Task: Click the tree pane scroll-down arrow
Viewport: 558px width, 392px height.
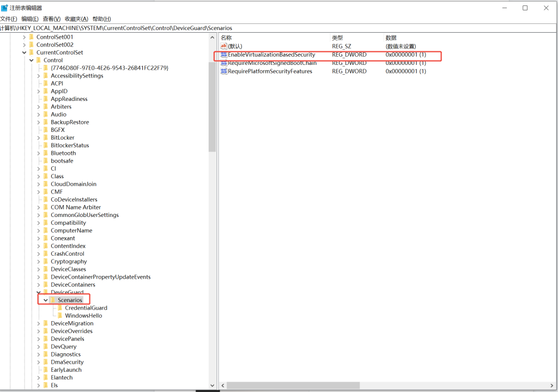Action: pos(213,385)
